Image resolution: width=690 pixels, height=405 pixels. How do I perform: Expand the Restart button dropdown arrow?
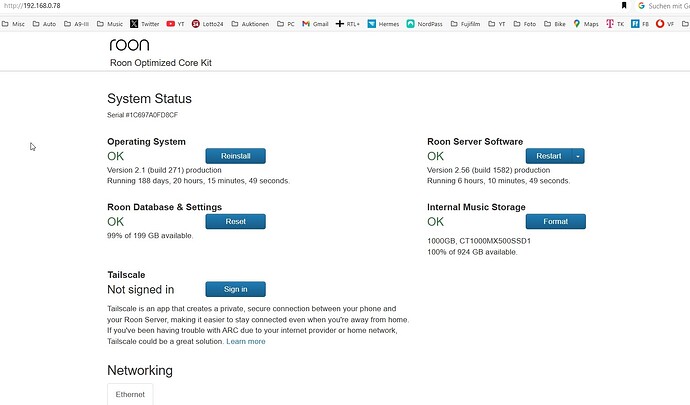578,156
